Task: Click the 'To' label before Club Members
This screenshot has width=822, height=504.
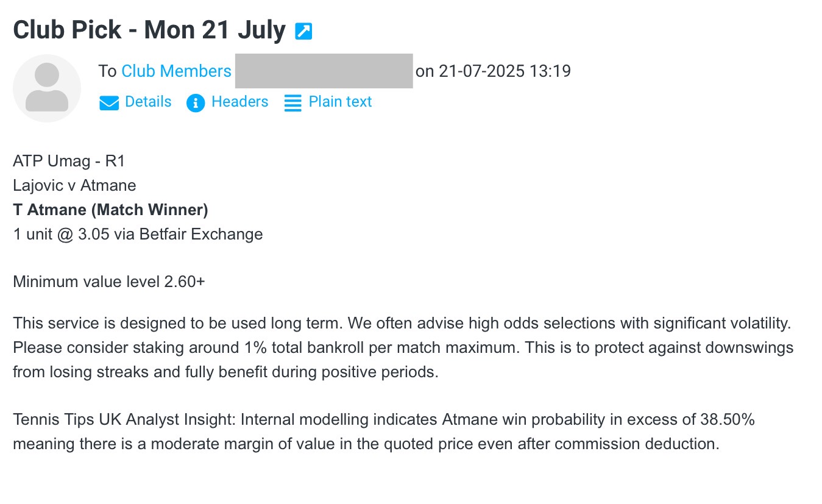Action: [107, 71]
